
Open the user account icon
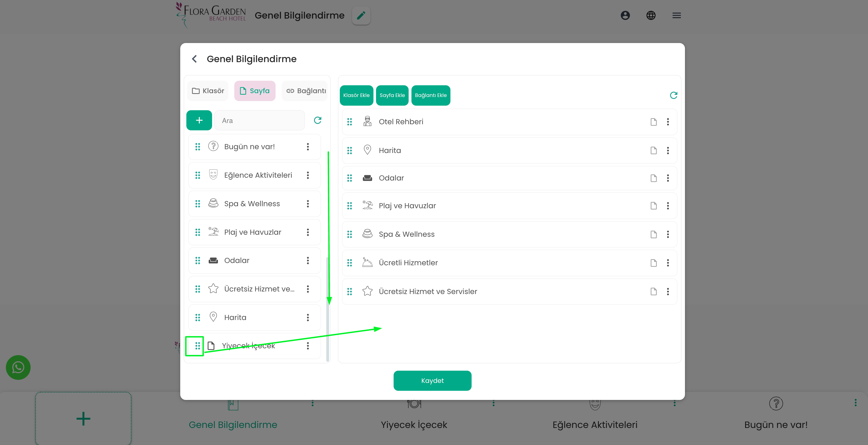[x=625, y=16]
